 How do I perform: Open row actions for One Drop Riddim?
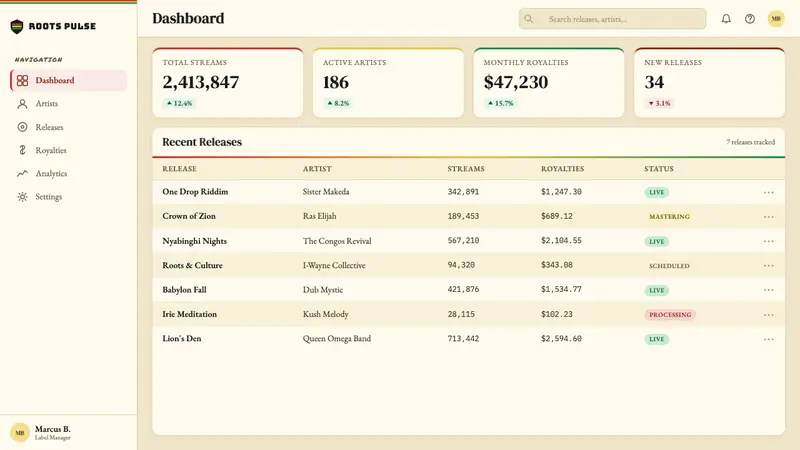click(x=768, y=192)
